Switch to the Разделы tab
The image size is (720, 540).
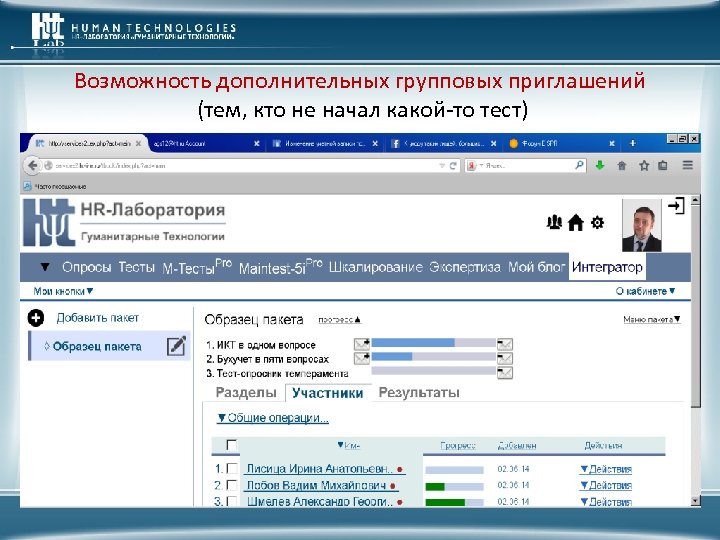pyautogui.click(x=246, y=393)
